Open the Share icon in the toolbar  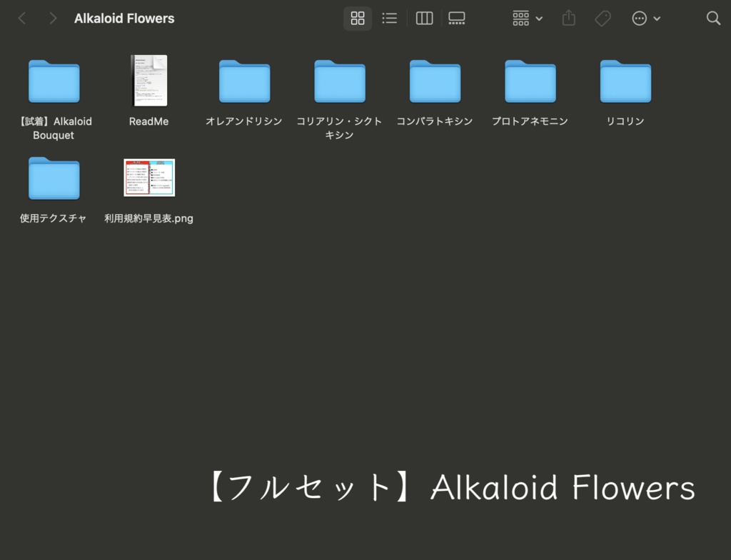[568, 19]
